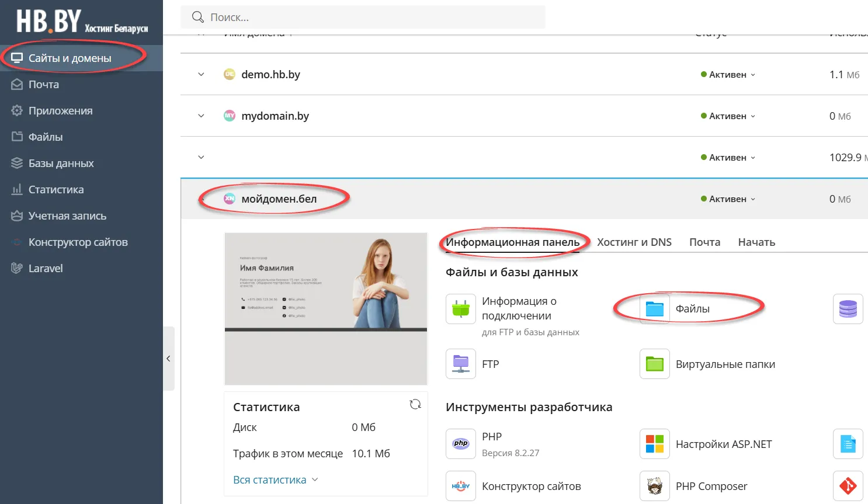The image size is (868, 504).
Task: Open status dropdown for demo.hb.by
Action: (x=728, y=75)
